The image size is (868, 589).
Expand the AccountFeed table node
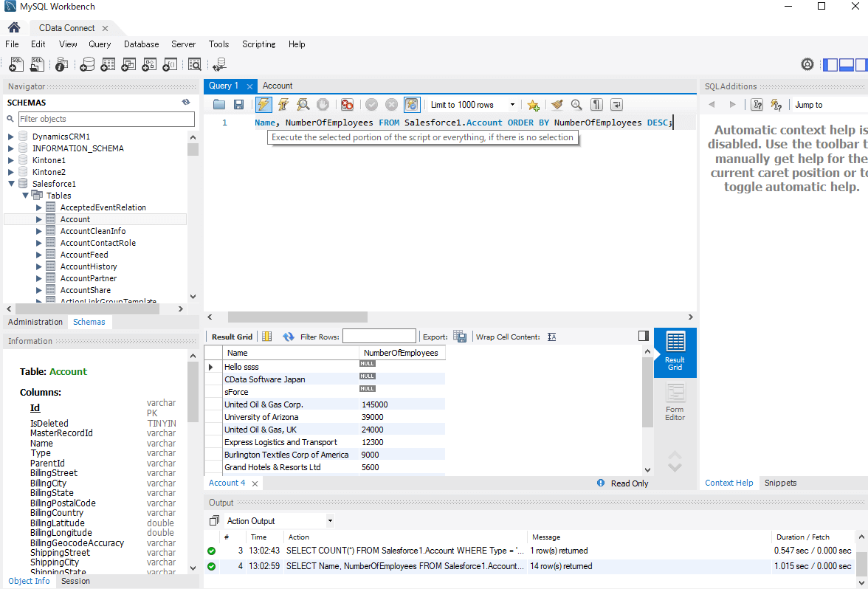(x=39, y=255)
